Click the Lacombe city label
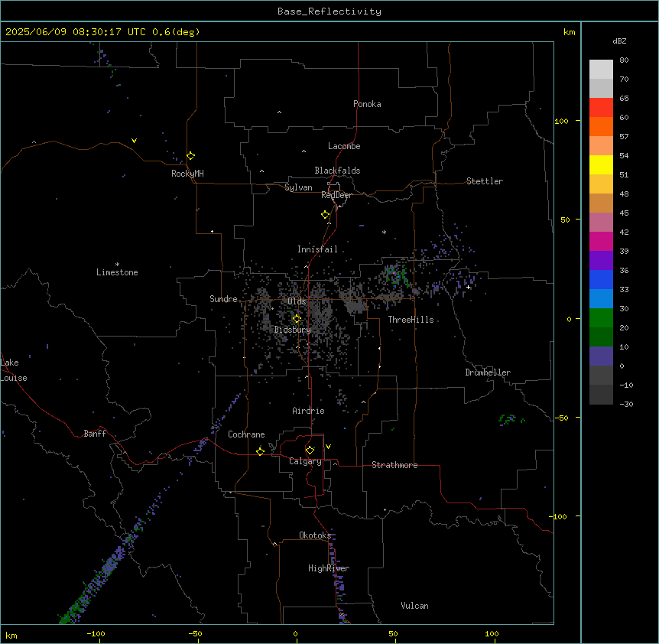The image size is (659, 644). [x=344, y=146]
